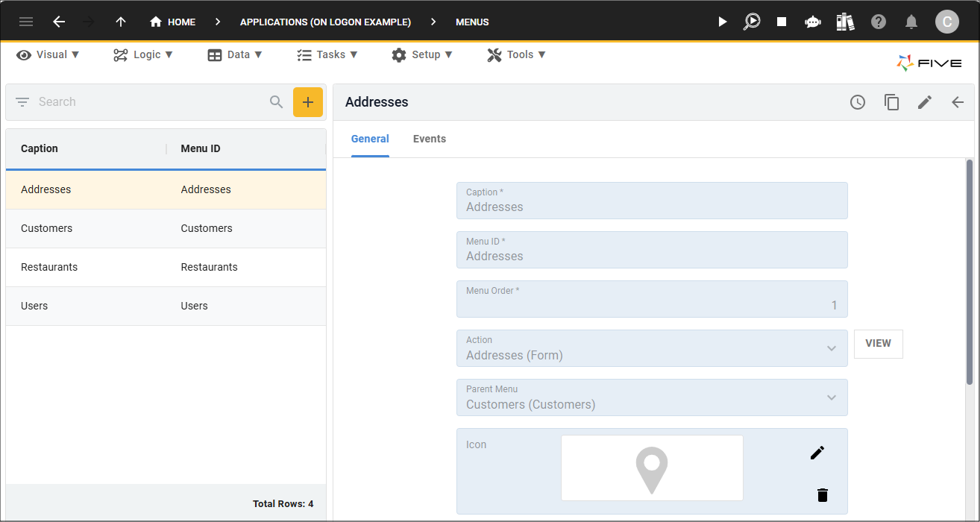
Task: Click the Menu ID field
Action: [x=652, y=250]
